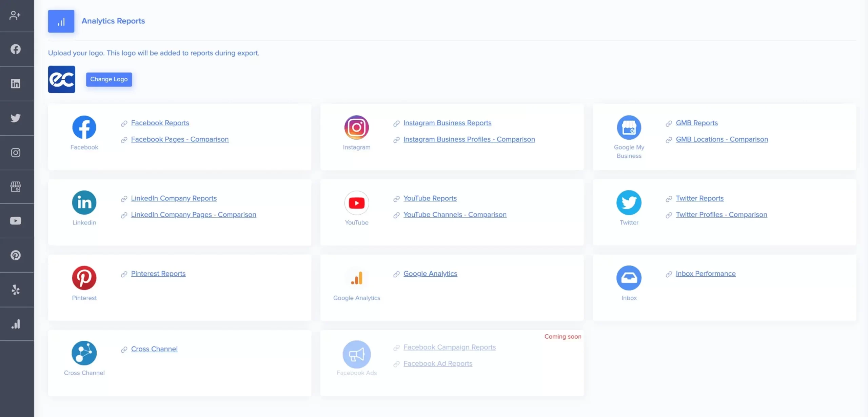
Task: Open Facebook Pages - Comparison link
Action: [180, 139]
